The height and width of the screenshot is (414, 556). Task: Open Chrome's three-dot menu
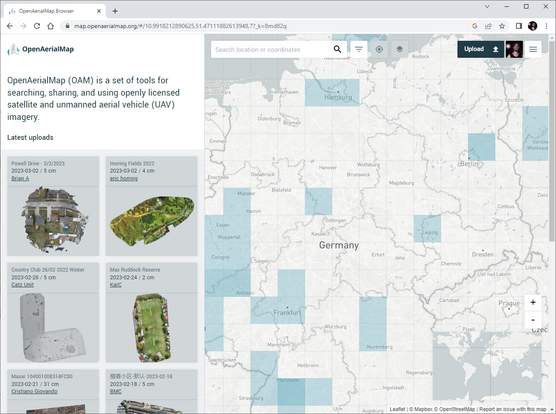point(546,26)
